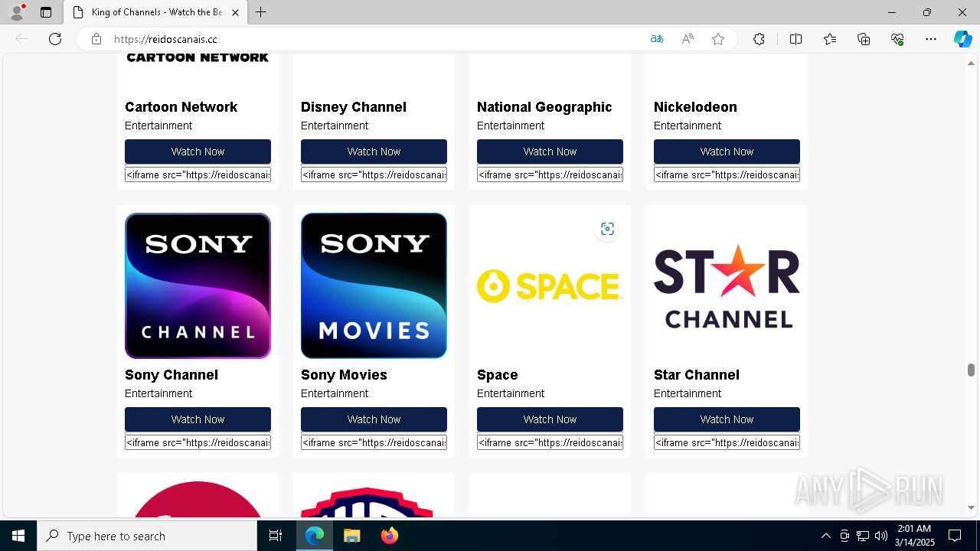The width and height of the screenshot is (980, 551).
Task: Select the iframe code field under Nickelodeon
Action: (727, 174)
